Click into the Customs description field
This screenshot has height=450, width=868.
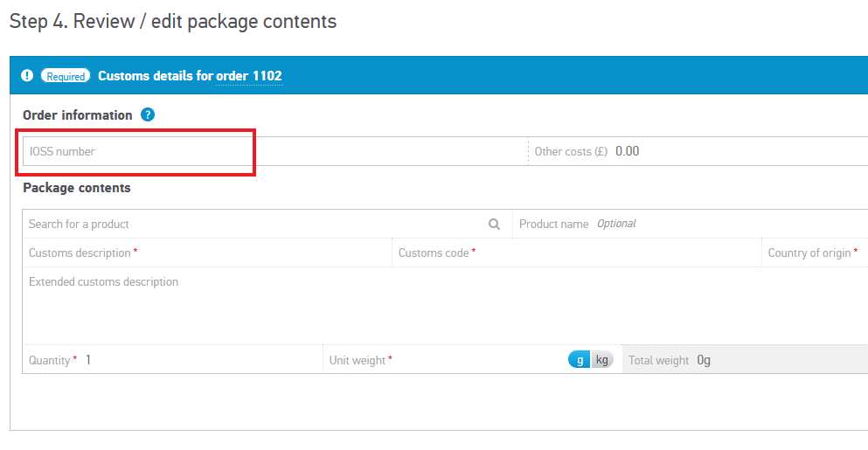point(262,253)
